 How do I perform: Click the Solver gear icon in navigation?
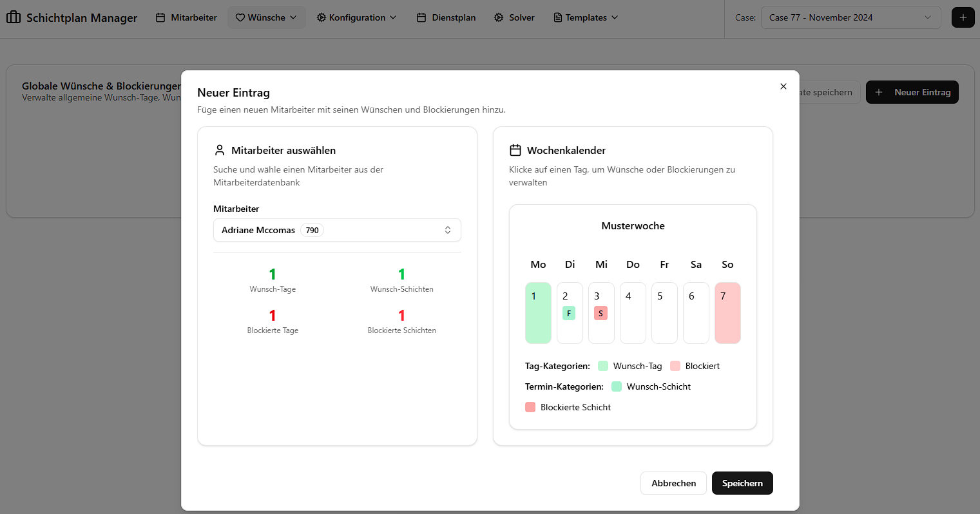coord(499,17)
